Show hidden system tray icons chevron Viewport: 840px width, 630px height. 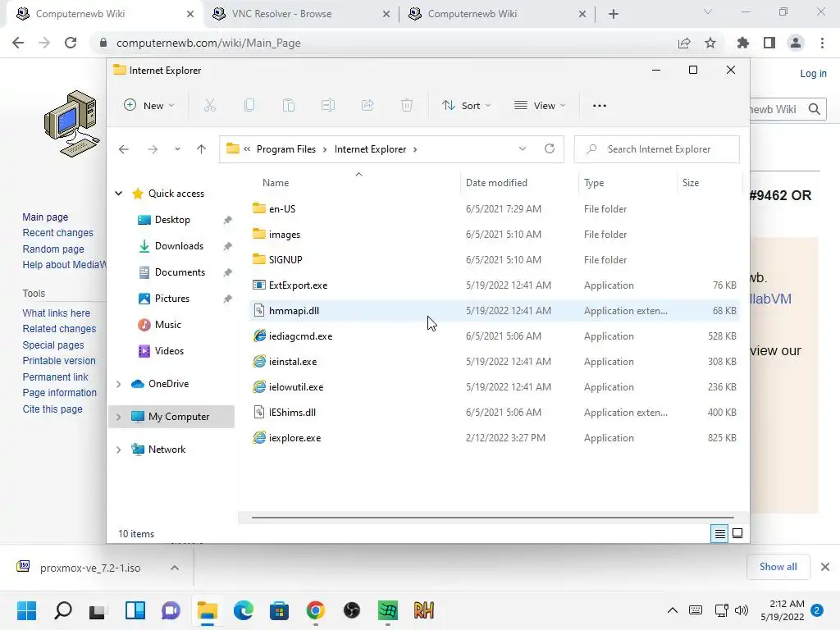[x=673, y=610]
